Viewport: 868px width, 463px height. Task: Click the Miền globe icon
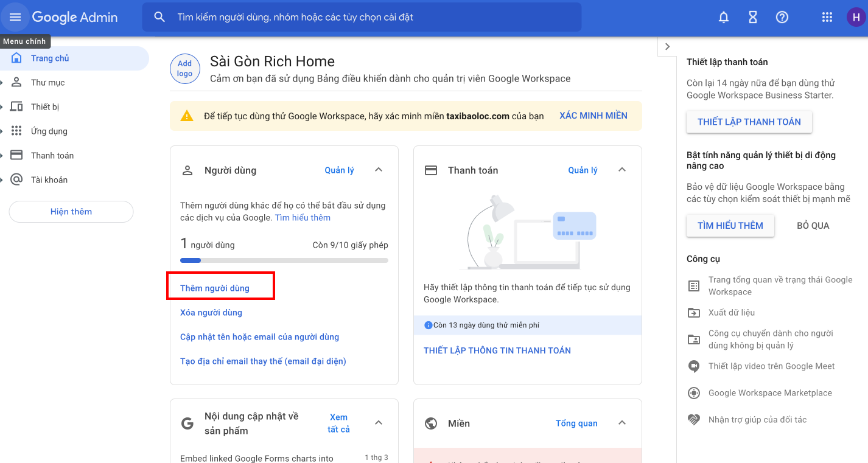coord(431,423)
